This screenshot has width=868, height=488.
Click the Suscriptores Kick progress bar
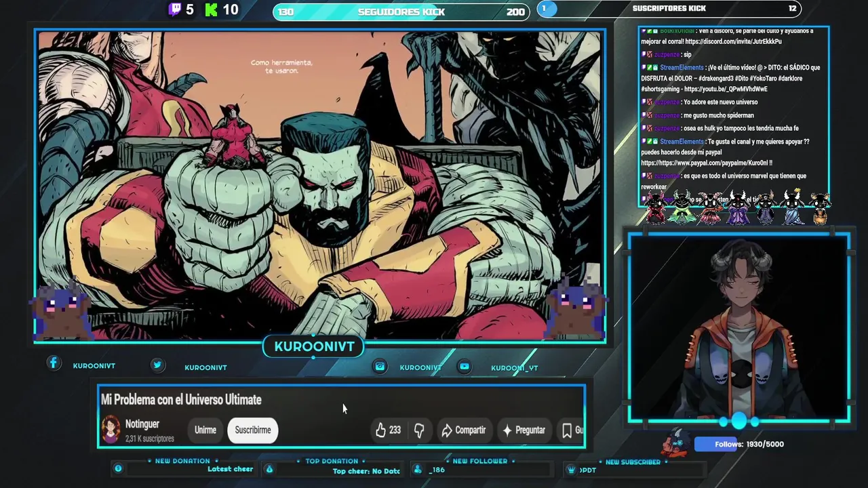(x=669, y=9)
